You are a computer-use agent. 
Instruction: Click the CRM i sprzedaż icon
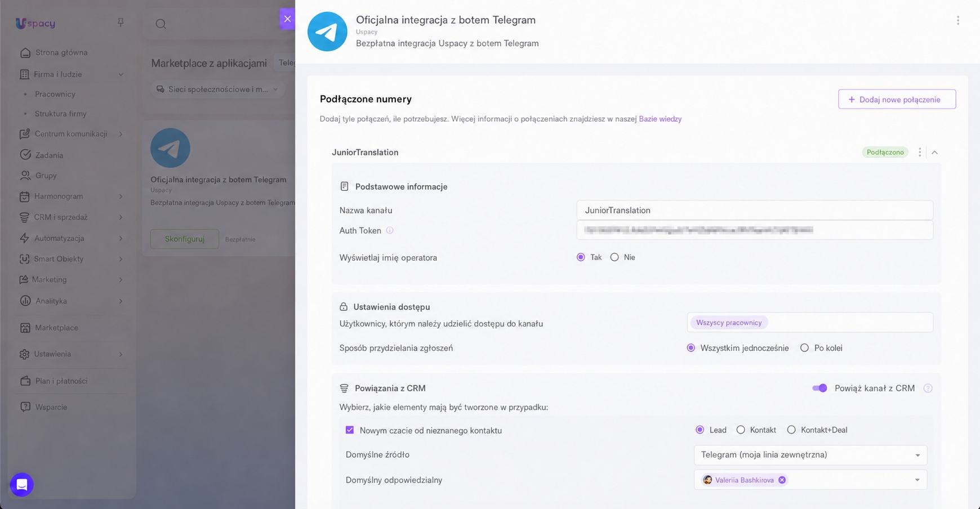coord(24,217)
